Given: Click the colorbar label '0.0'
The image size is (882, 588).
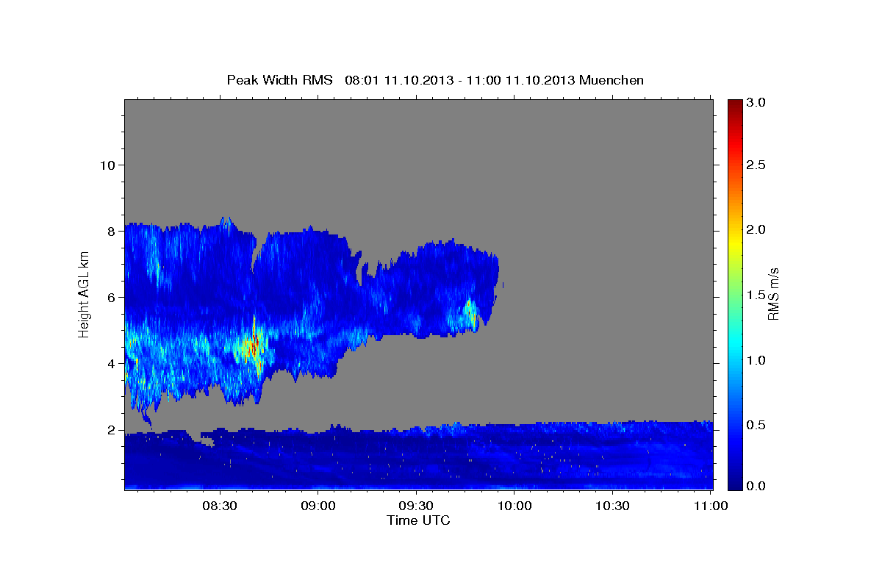Looking at the screenshot, I should (x=756, y=486).
